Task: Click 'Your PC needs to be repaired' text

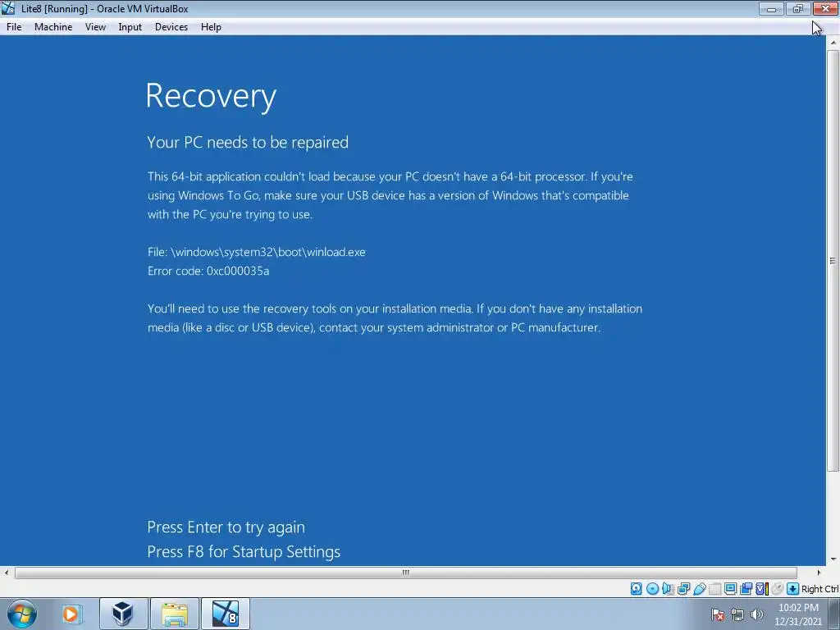Action: pos(248,143)
